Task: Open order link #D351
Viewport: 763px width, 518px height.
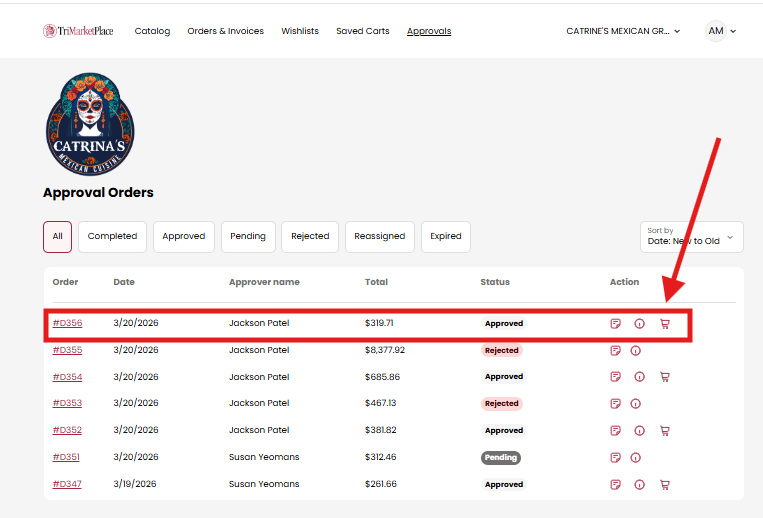Action: point(66,458)
